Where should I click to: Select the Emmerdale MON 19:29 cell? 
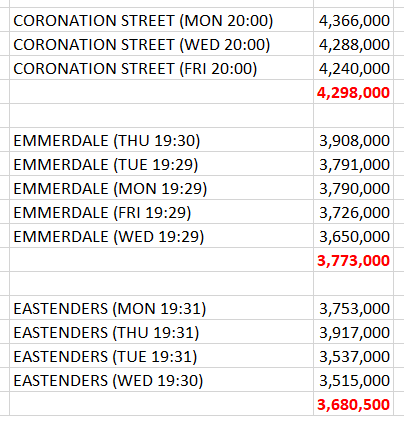pyautogui.click(x=161, y=188)
